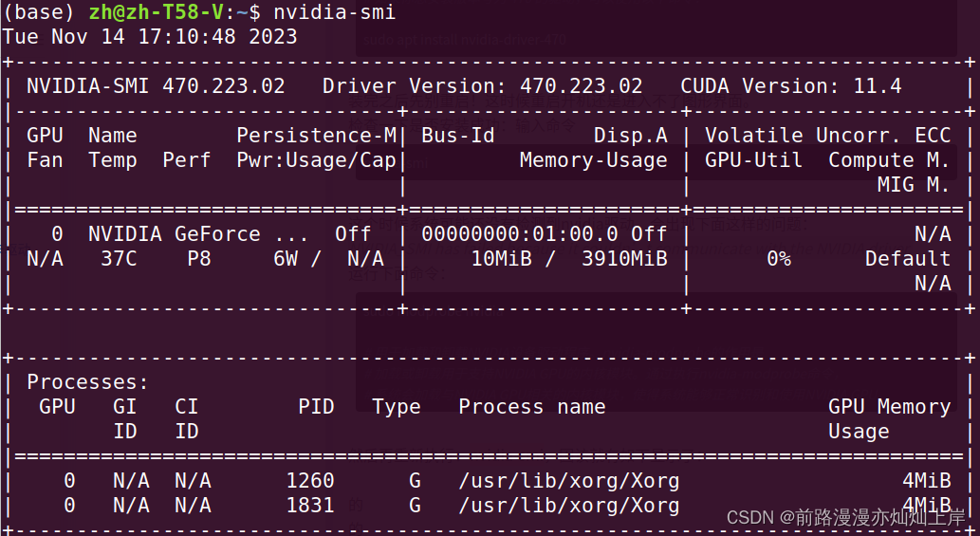Click 'NVIDIA-SMI 470.223.02' header text
This screenshot has height=536, width=980.
point(156,85)
